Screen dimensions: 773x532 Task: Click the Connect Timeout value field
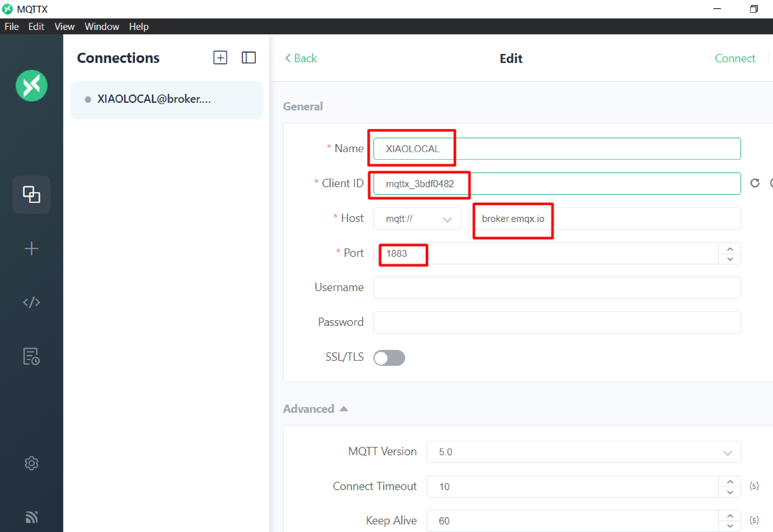(x=573, y=487)
